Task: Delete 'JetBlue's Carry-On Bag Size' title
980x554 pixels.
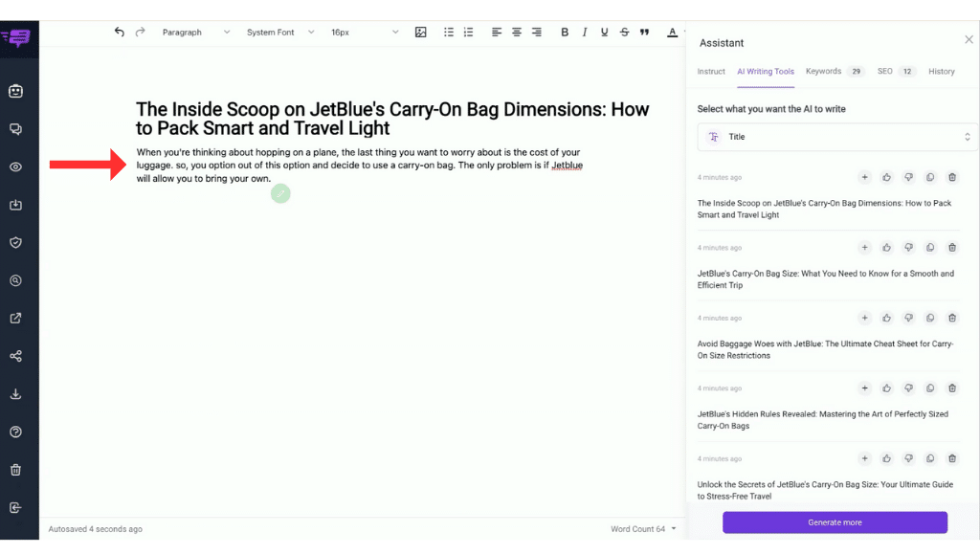Action: (952, 248)
